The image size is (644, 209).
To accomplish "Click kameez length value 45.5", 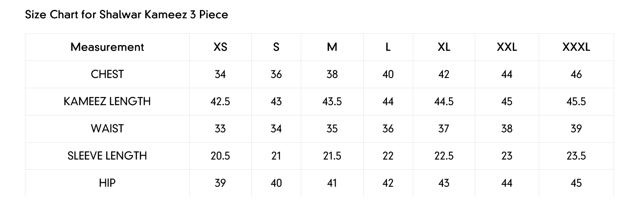I will [x=576, y=101].
